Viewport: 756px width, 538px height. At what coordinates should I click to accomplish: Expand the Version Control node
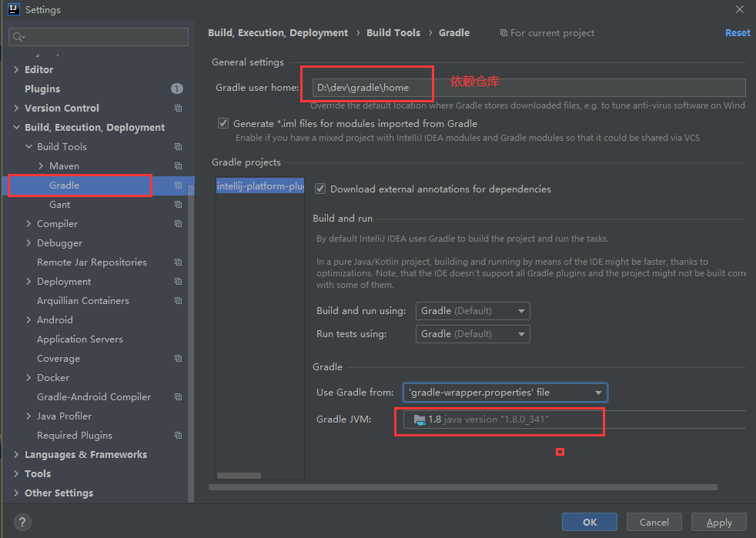(x=16, y=108)
